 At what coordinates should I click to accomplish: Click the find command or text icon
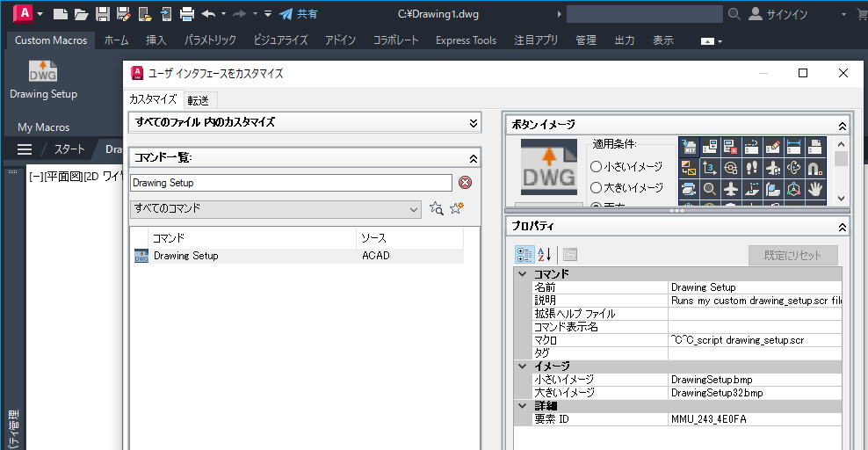tap(437, 208)
